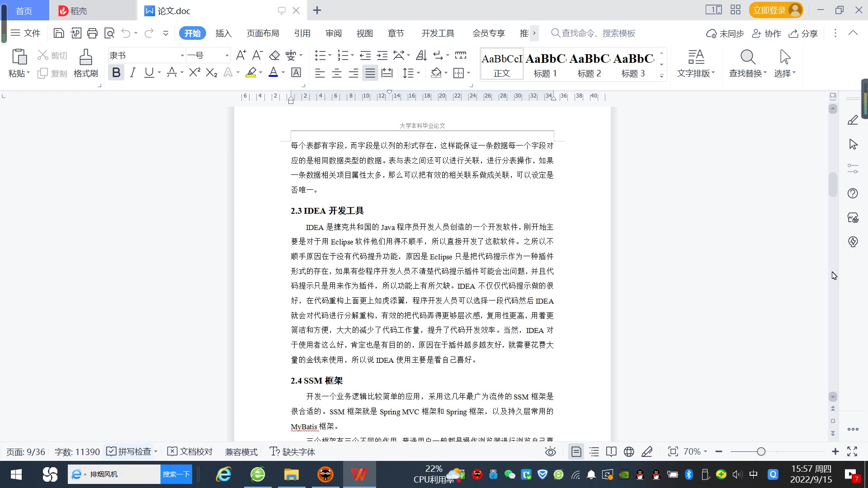Expand line spacing dropdown
Viewport: 868px width, 488px height.
coord(419,73)
